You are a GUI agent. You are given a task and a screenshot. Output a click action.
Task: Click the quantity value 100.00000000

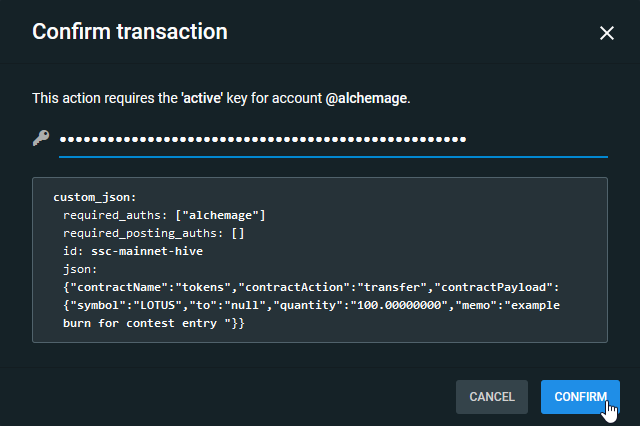(x=399, y=305)
